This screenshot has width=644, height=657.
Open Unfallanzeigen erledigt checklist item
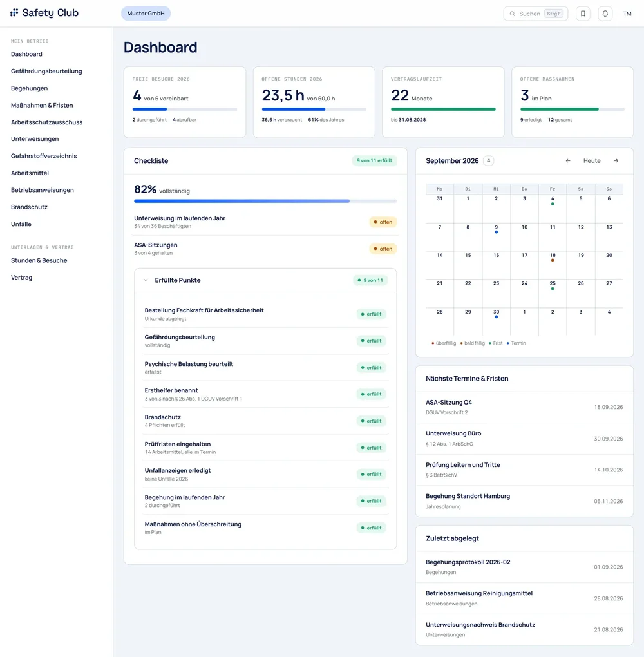(265, 474)
